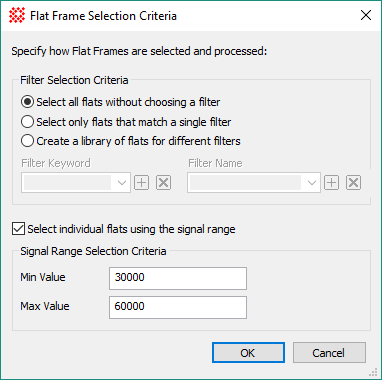
Task: Click the red Mira app icon in title bar
Action: click(17, 16)
